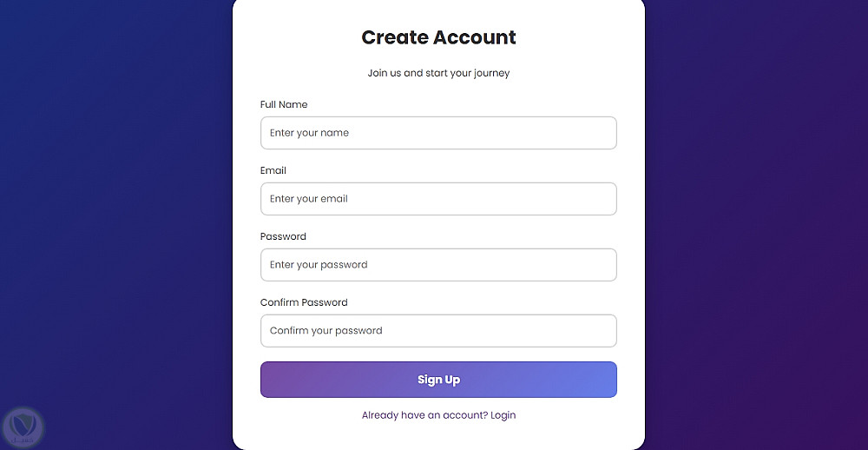Click the dark blue background left of the form
Screen dimensions: 868x450
(113, 217)
